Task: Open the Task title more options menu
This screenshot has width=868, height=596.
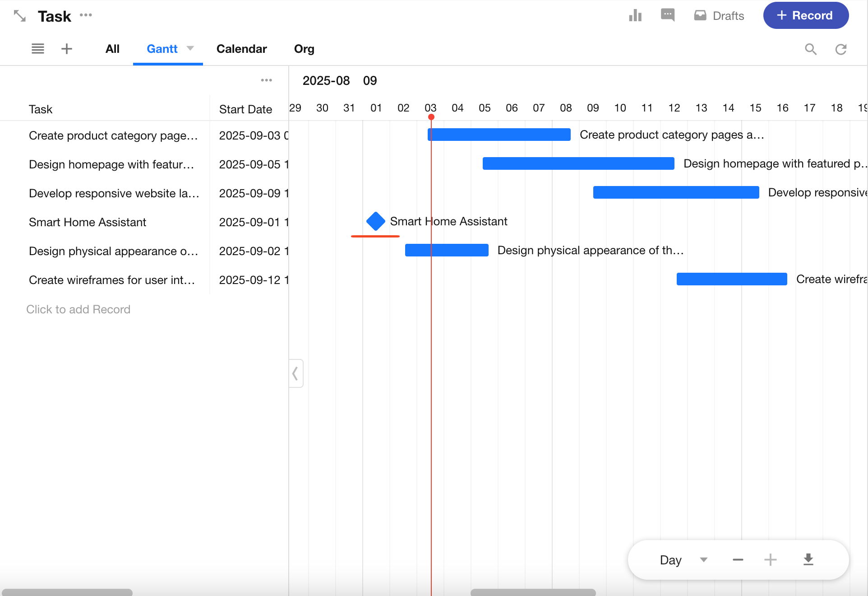Action: click(x=86, y=15)
